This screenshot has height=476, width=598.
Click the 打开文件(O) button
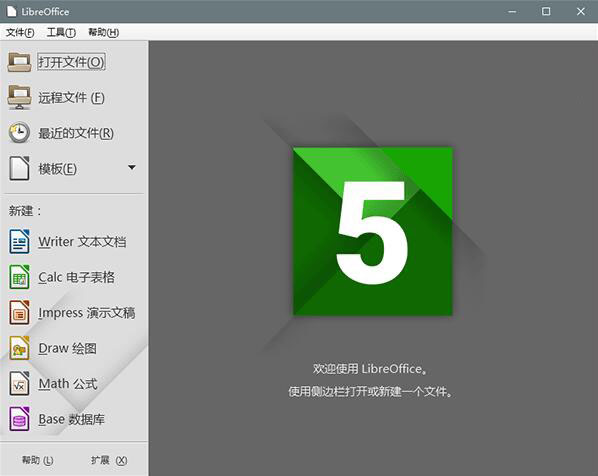(x=71, y=62)
